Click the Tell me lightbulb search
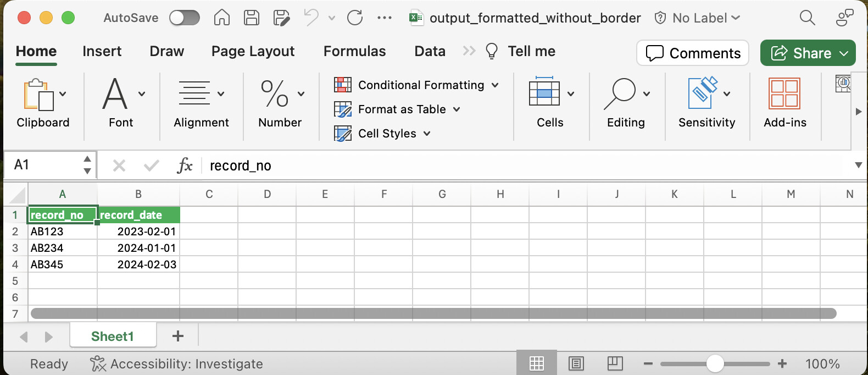 tap(520, 51)
